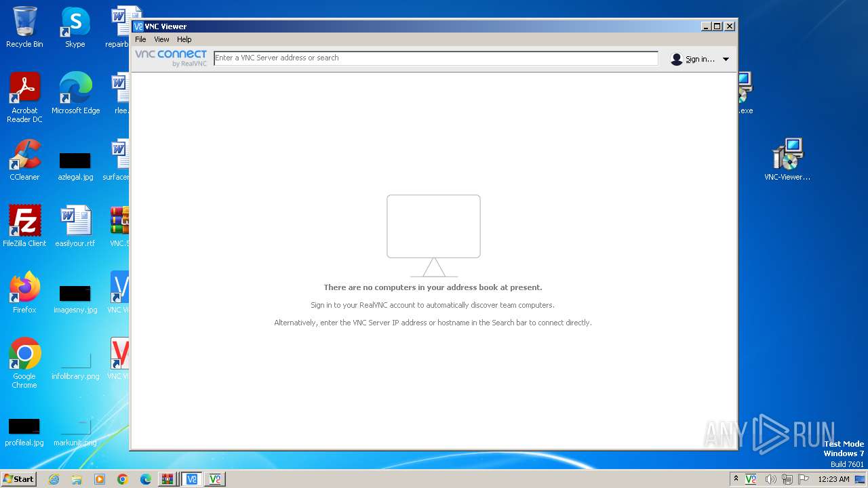868x488 pixels.
Task: Click the VNC Connect by RealVNC logo
Action: pyautogui.click(x=171, y=58)
